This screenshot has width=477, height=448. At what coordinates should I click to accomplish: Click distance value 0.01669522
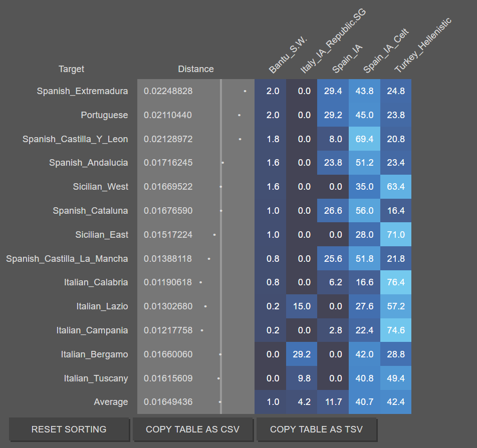(x=168, y=186)
